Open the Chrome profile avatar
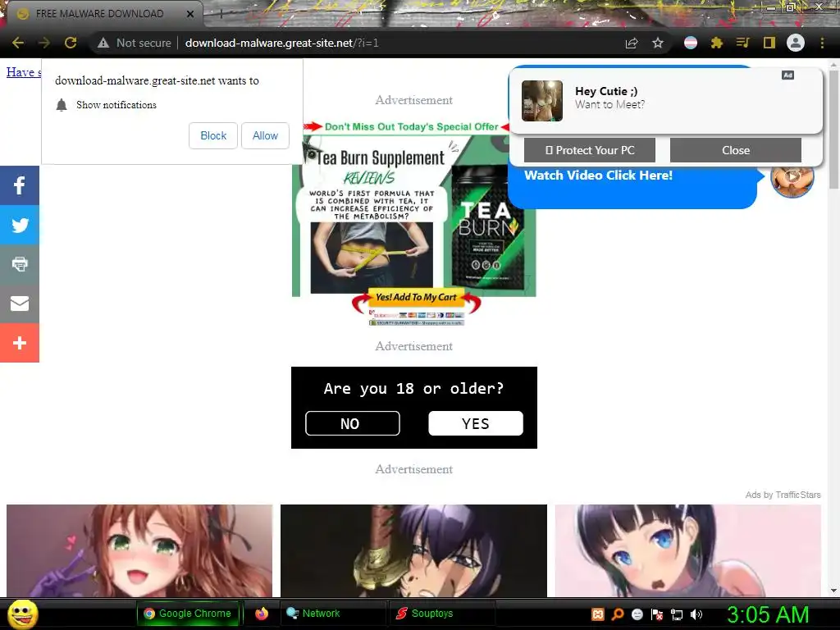The image size is (840, 630). click(796, 43)
